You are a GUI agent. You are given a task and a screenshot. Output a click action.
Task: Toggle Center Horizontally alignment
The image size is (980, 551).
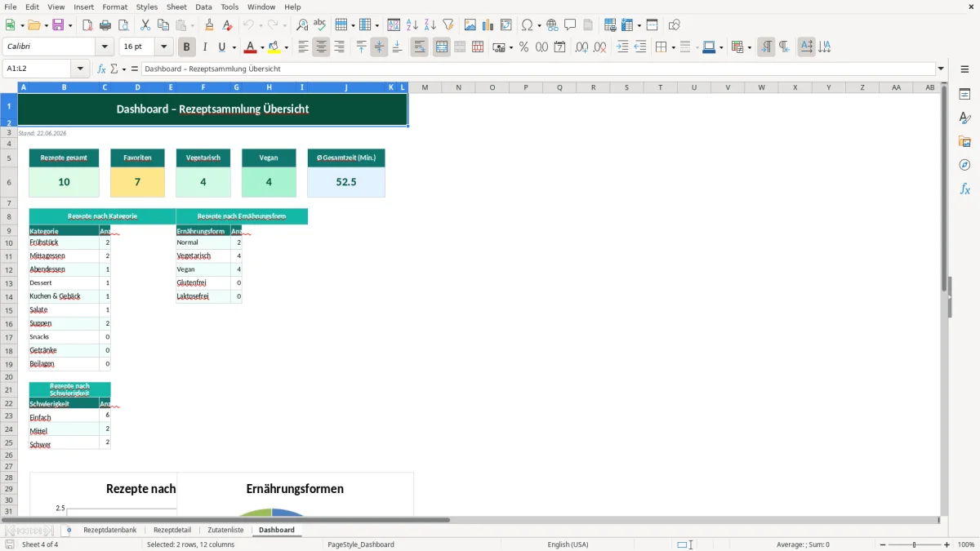321,47
